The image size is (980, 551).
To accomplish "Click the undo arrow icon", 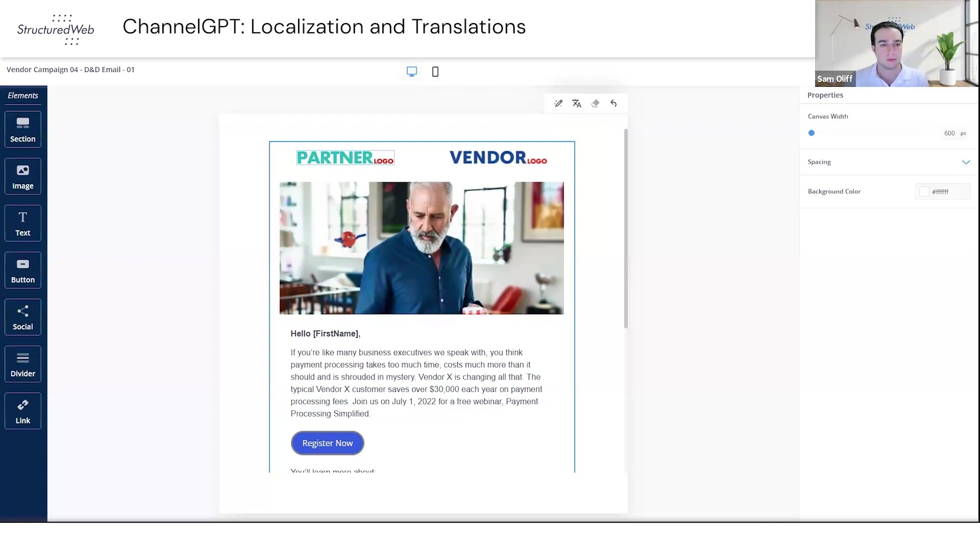I will coord(614,104).
